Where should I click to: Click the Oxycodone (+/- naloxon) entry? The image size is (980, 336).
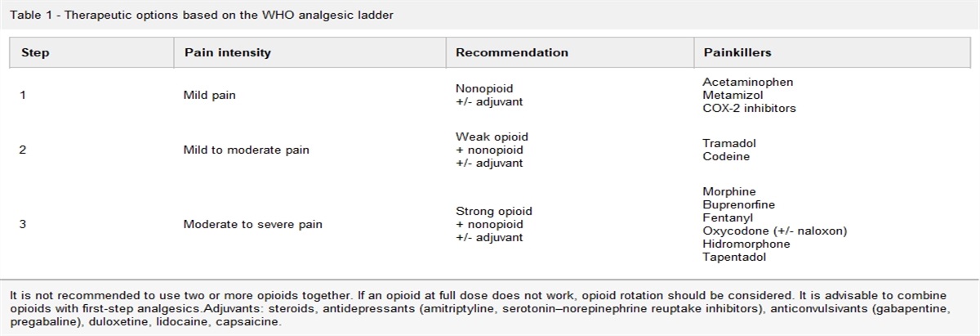pos(774,231)
